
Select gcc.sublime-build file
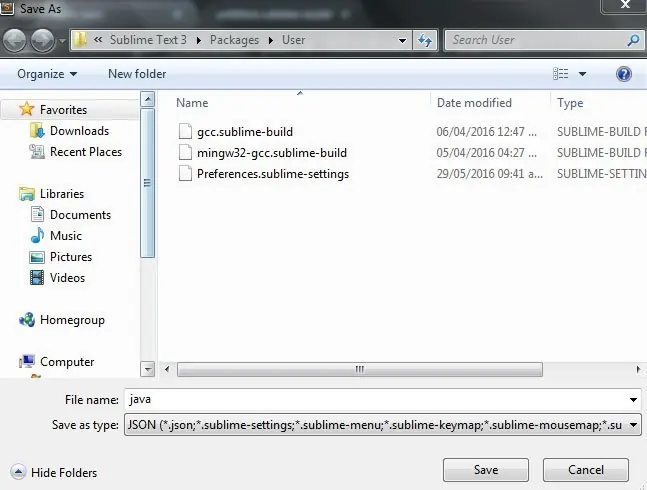(x=245, y=132)
